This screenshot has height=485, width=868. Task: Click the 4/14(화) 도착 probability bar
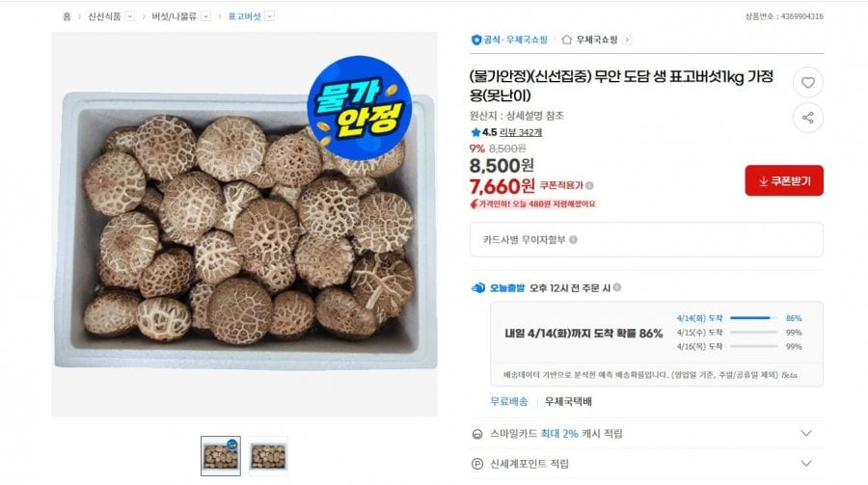tap(753, 318)
